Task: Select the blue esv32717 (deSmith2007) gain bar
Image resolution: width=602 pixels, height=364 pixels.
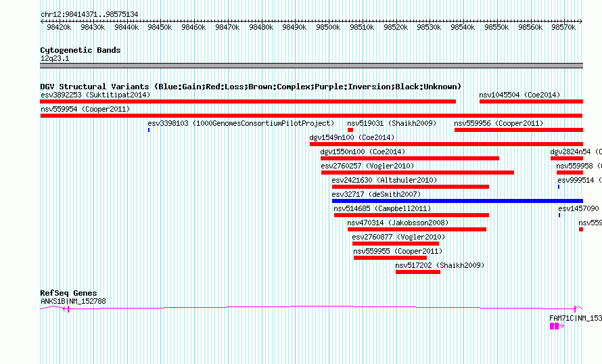Action: coord(458,201)
